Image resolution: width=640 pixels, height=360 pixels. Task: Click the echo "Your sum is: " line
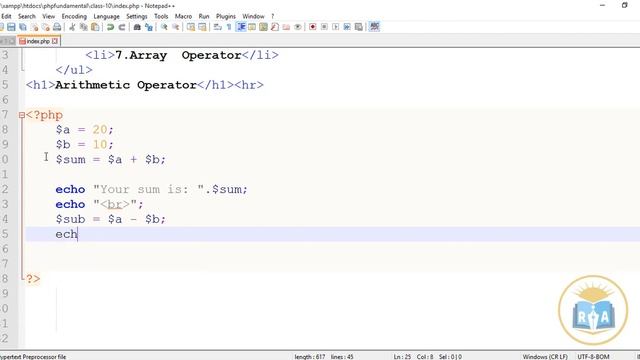click(x=151, y=189)
